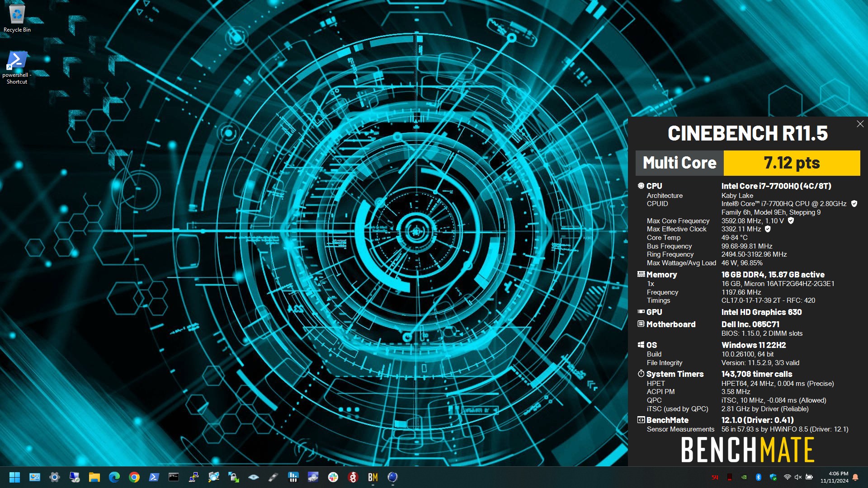Click the red 54 temperature tray icon
The height and width of the screenshot is (488, 868).
coord(715,477)
